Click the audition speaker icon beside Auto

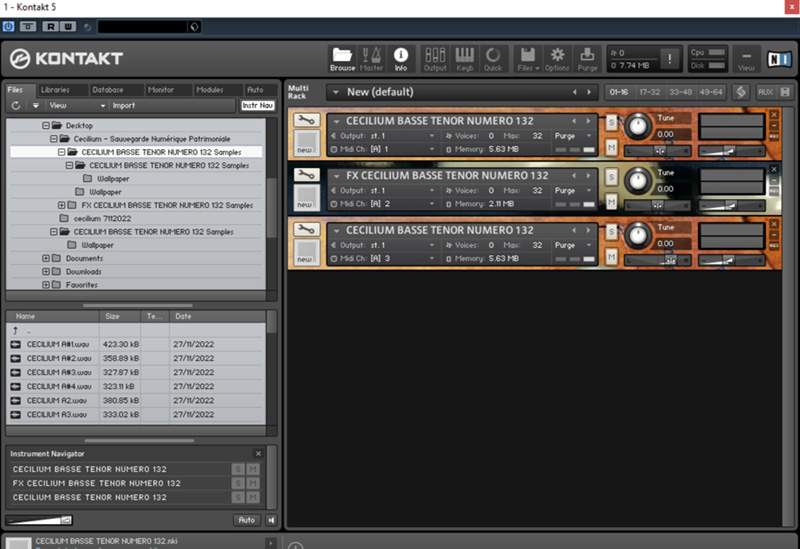271,520
